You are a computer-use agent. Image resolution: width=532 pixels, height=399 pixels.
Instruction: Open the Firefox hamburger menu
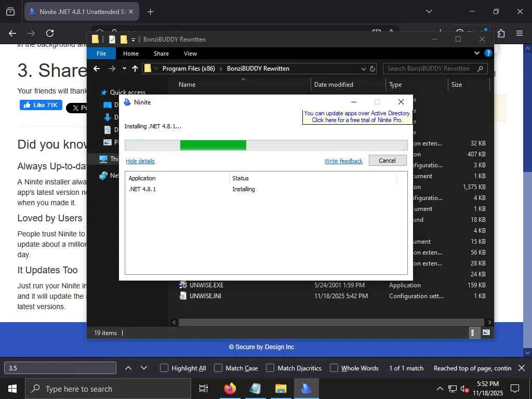point(520,33)
